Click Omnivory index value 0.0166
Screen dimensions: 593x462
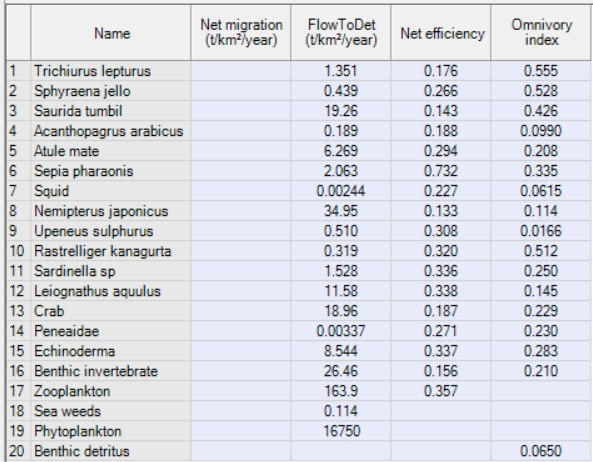coord(541,231)
